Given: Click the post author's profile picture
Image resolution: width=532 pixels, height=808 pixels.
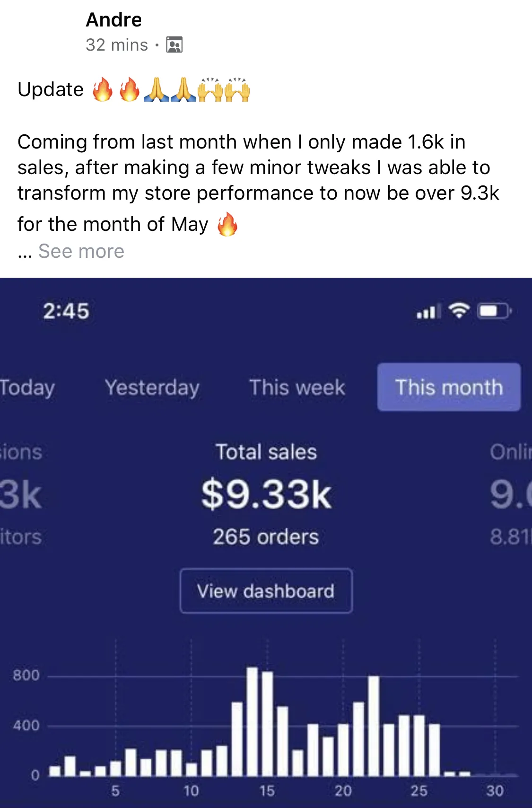Looking at the screenshot, I should 47,32.
